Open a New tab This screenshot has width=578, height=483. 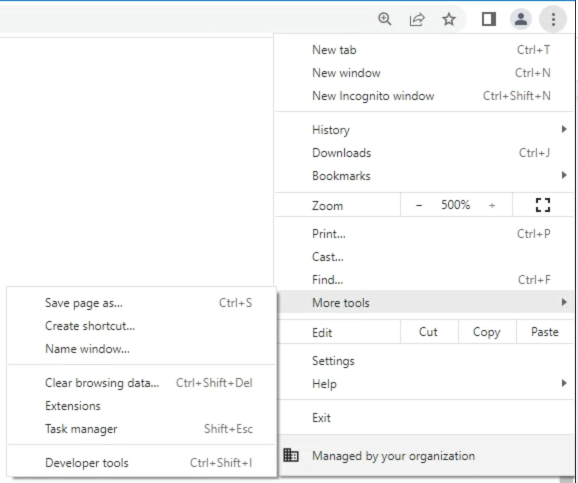point(424,50)
